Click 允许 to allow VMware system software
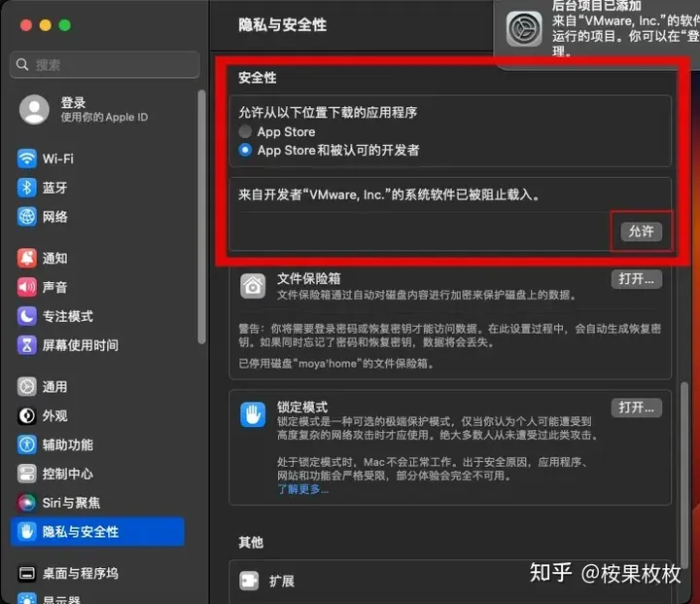Screen dimensions: 700x604 (642, 231)
